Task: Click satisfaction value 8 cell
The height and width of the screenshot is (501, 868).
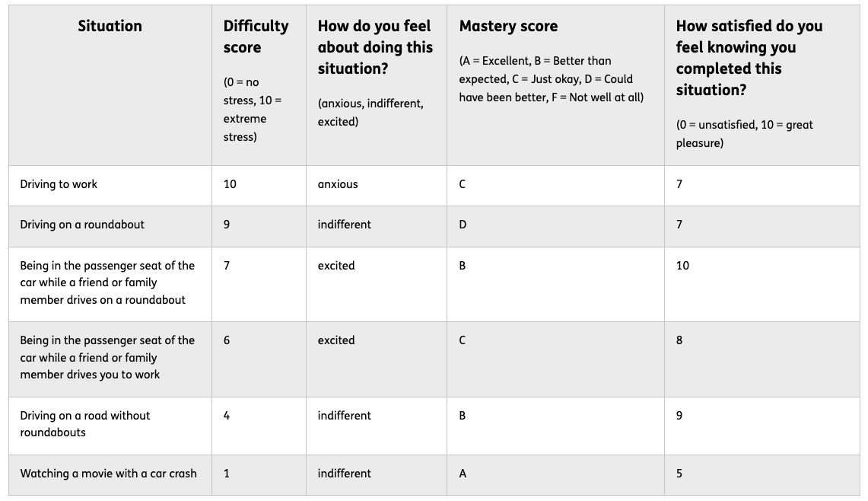Action: [762, 359]
